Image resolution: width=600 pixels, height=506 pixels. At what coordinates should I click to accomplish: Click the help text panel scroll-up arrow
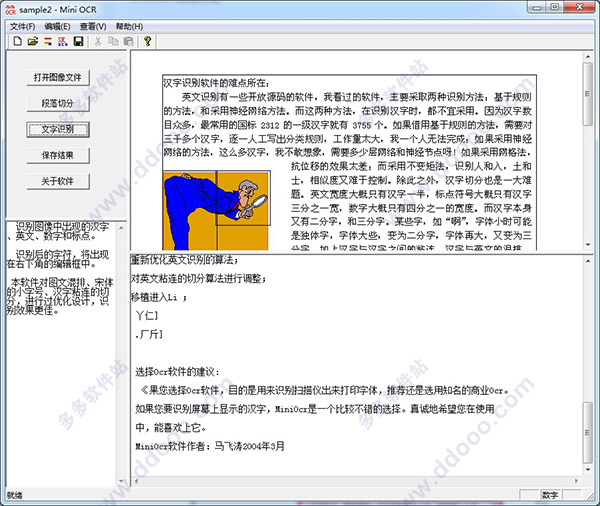121,228
